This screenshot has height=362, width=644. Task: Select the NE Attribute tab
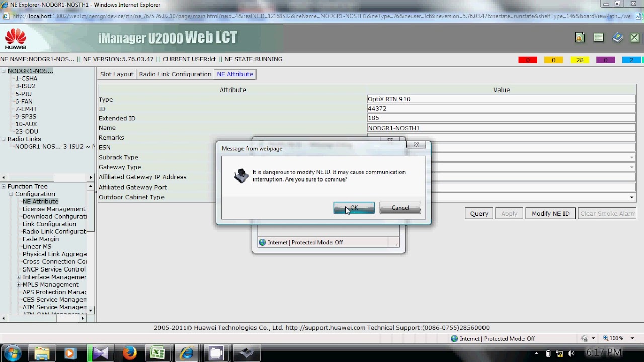pyautogui.click(x=235, y=74)
